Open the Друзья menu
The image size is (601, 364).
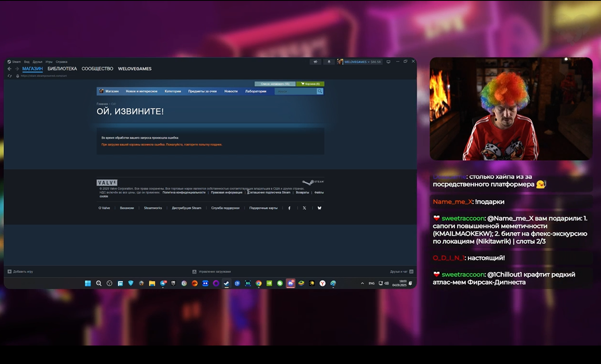click(x=37, y=62)
